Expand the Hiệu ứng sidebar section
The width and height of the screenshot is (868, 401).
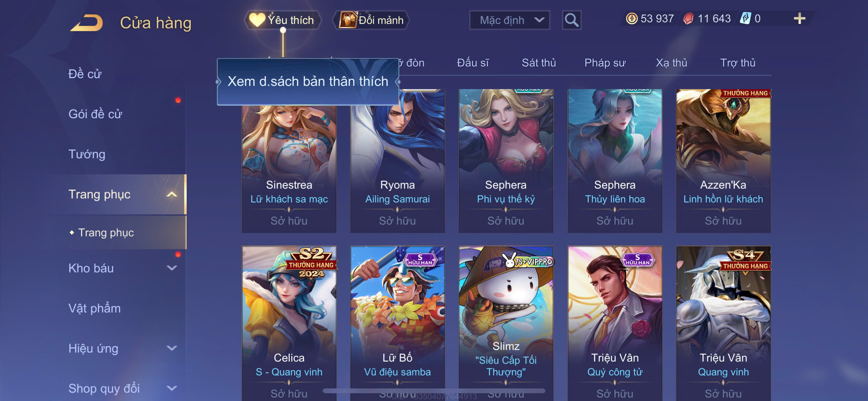tap(172, 348)
